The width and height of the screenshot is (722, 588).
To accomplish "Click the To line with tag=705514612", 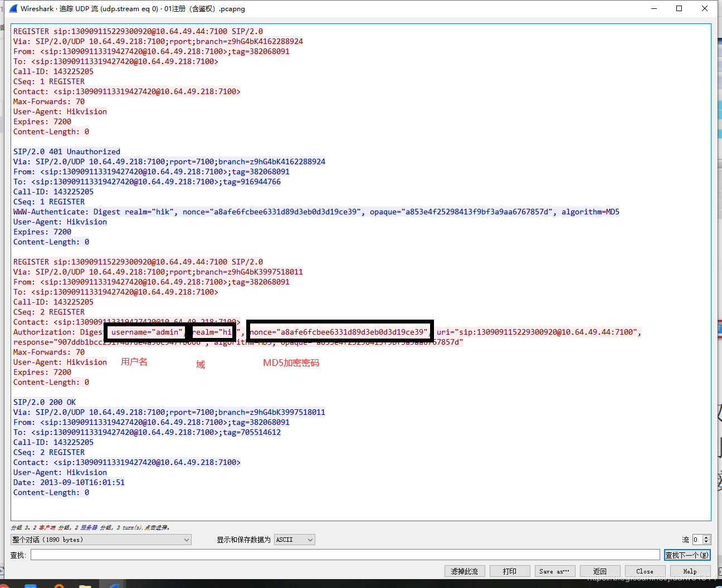I will 147,432.
